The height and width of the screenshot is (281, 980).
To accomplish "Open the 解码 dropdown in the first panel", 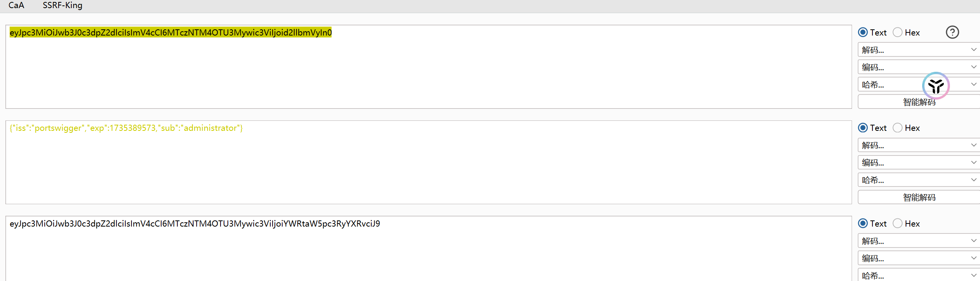I will 918,50.
